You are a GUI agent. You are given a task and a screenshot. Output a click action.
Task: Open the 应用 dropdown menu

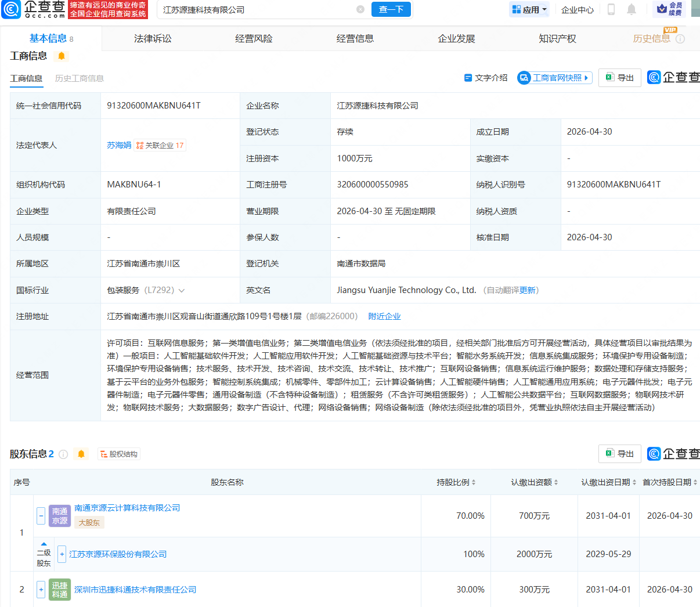tap(529, 9)
